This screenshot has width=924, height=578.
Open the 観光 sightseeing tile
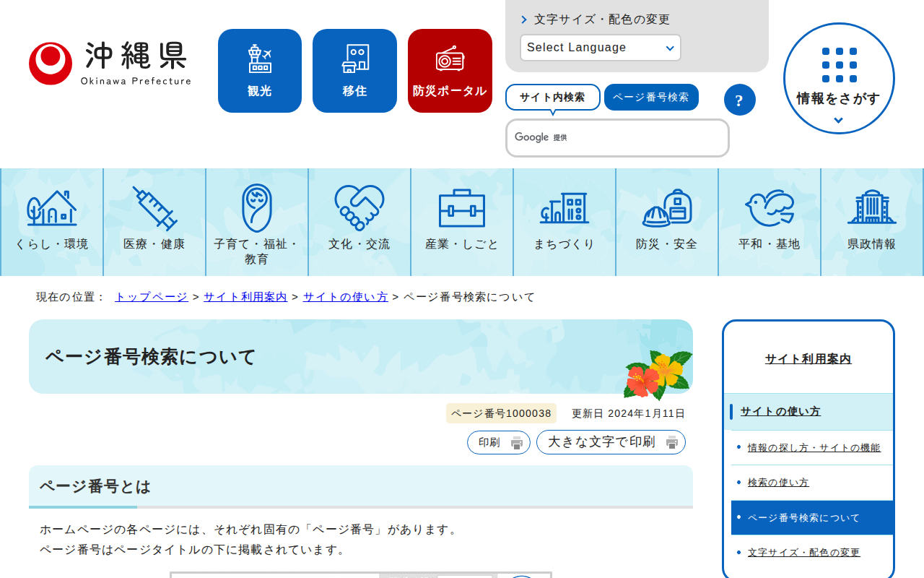tap(260, 71)
